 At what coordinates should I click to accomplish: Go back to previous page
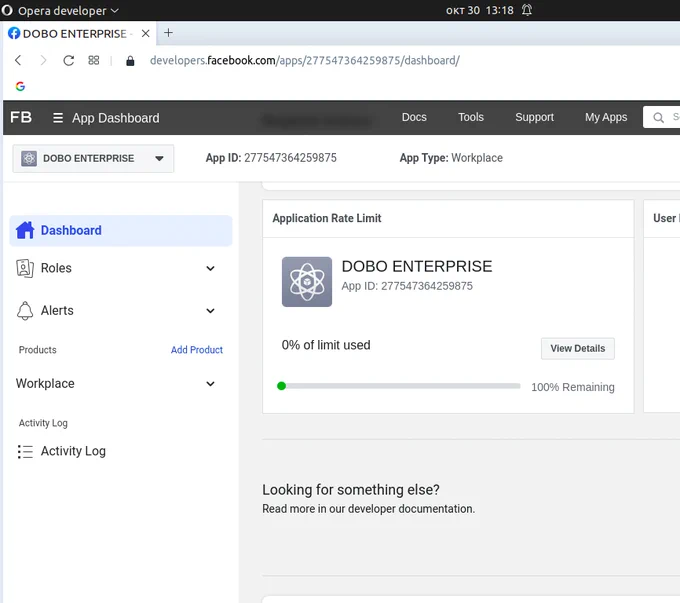[18, 60]
